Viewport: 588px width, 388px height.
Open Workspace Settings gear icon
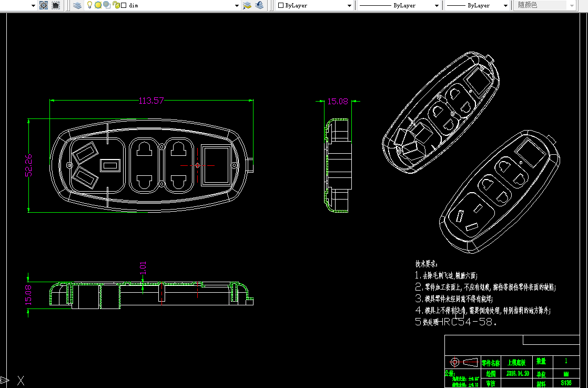[x=44, y=5]
